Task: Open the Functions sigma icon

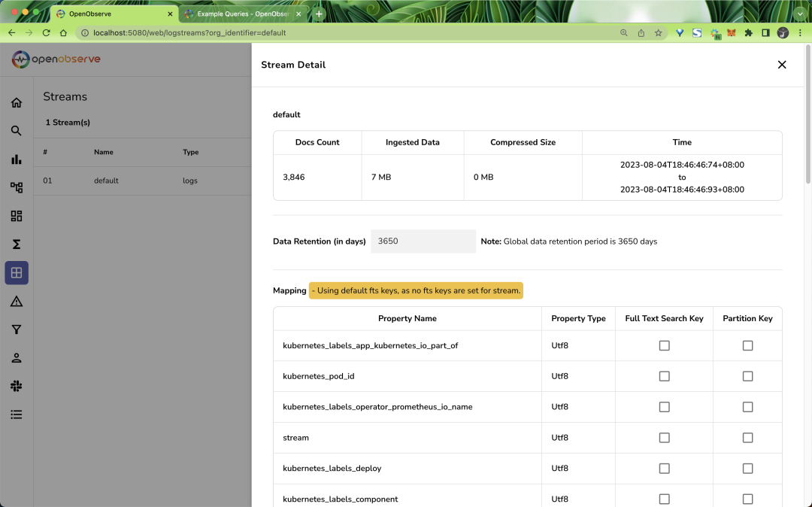Action: 17,244
